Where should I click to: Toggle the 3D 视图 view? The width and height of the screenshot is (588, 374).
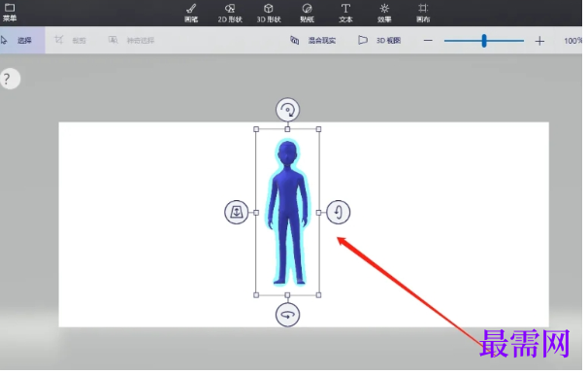(x=379, y=40)
